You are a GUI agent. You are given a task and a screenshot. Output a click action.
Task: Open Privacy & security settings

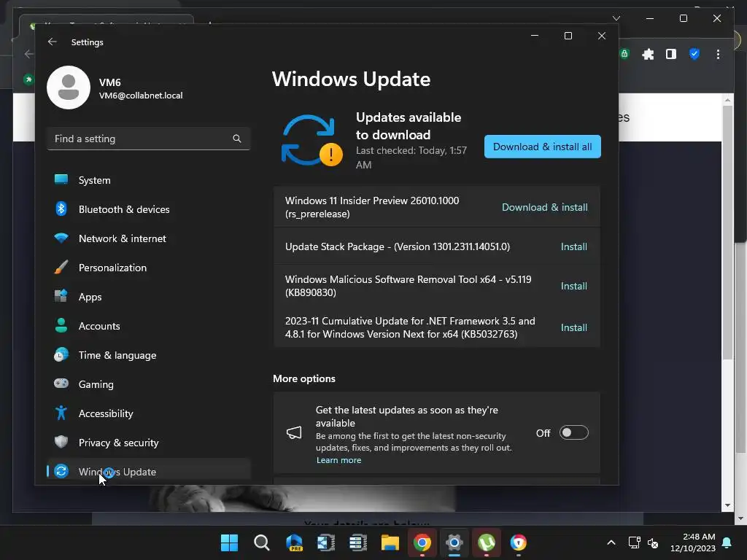coord(149,443)
